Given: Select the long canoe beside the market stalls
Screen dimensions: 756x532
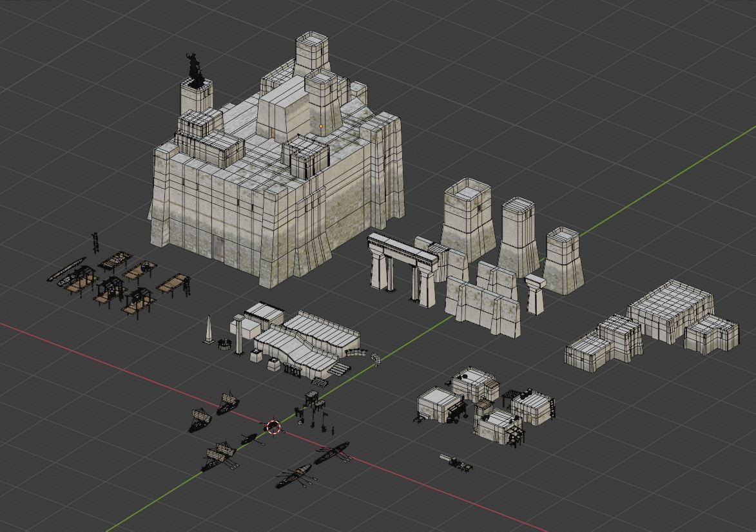Looking at the screenshot, I should pyautogui.click(x=66, y=269).
